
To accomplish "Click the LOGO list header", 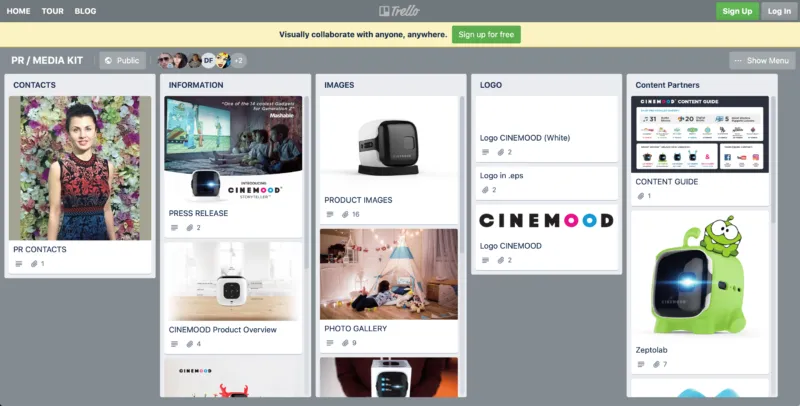I will click(491, 85).
